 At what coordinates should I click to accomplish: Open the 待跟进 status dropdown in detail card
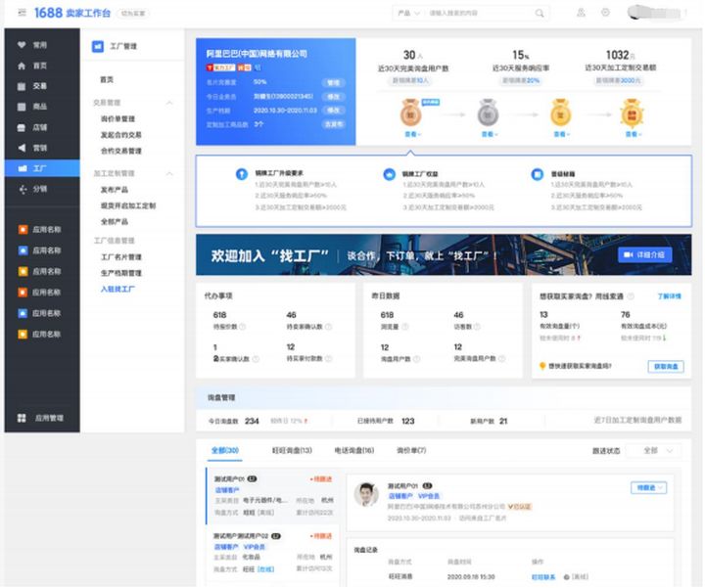[649, 488]
